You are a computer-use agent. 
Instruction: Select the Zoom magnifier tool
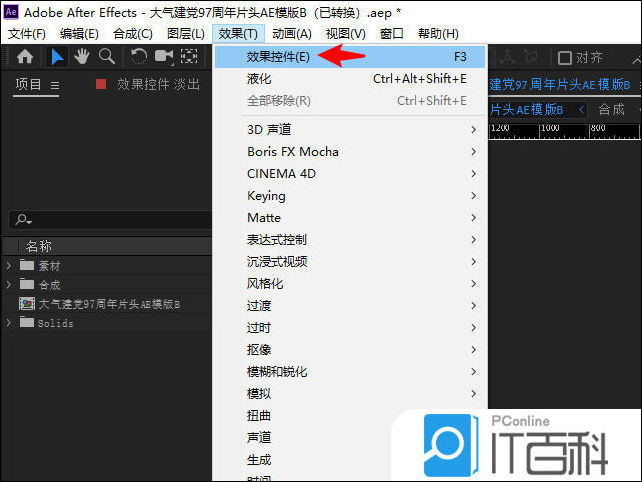[x=106, y=57]
